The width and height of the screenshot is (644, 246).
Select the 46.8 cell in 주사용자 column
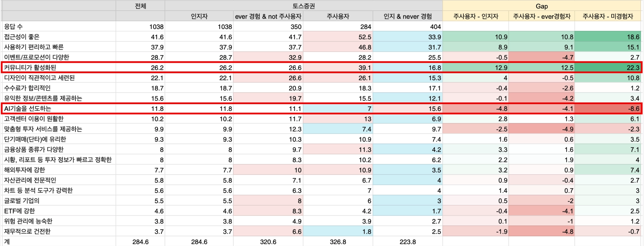click(x=338, y=47)
